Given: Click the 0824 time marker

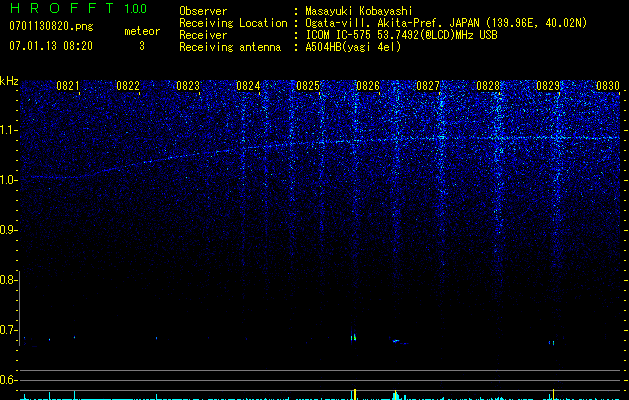Looking at the screenshot, I should click(x=248, y=86).
